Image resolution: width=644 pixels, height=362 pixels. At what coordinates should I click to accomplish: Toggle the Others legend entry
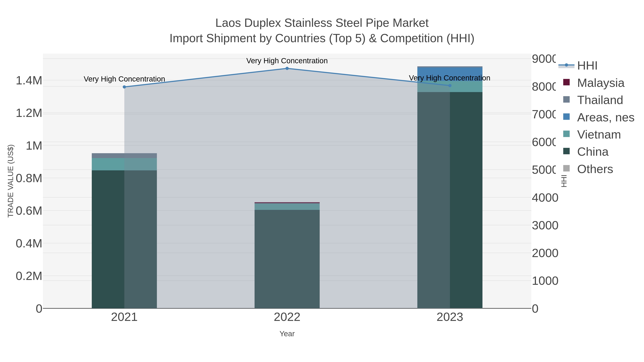[588, 169]
